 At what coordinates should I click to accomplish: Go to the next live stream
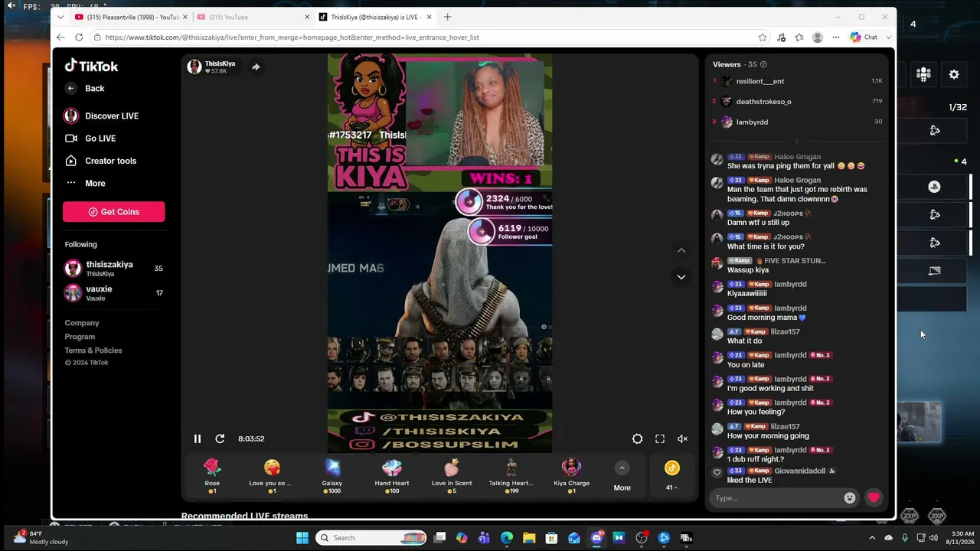point(681,276)
